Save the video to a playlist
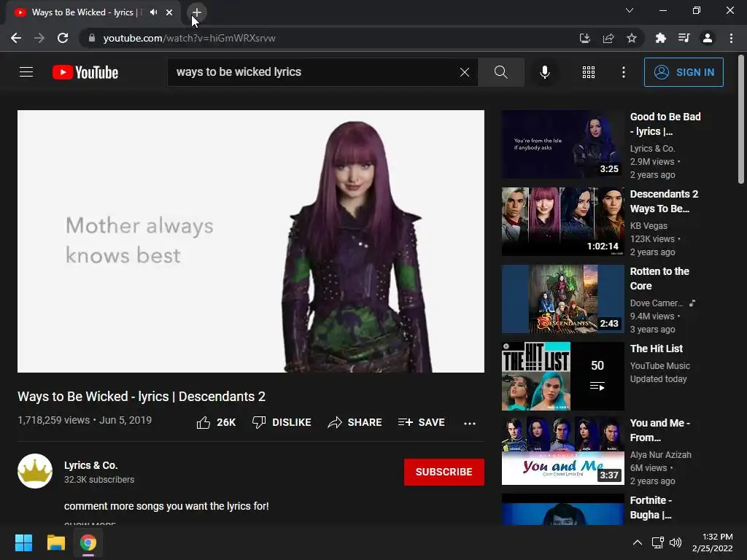The width and height of the screenshot is (747, 560). point(422,422)
